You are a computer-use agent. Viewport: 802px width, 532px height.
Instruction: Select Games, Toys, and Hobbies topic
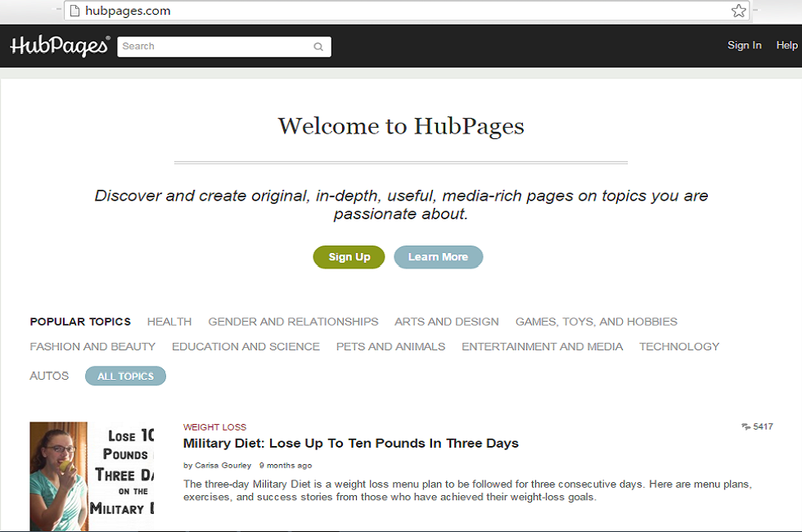pos(597,322)
